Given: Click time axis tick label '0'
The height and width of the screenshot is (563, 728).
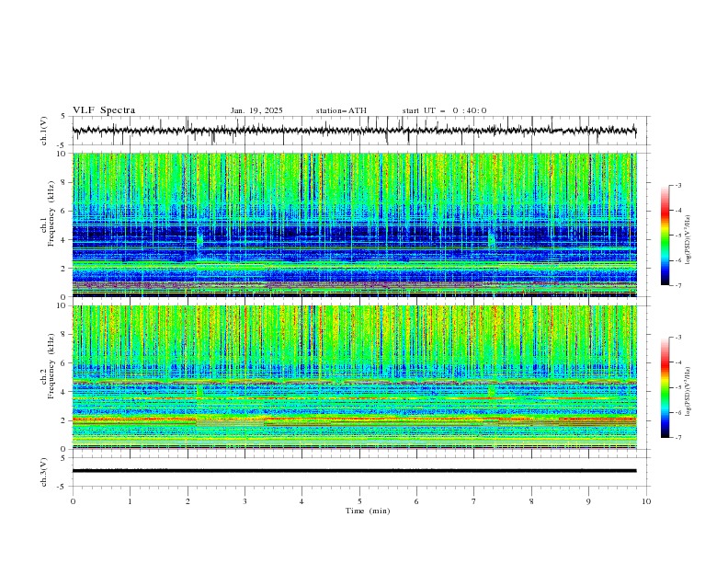Looking at the screenshot, I should [73, 501].
